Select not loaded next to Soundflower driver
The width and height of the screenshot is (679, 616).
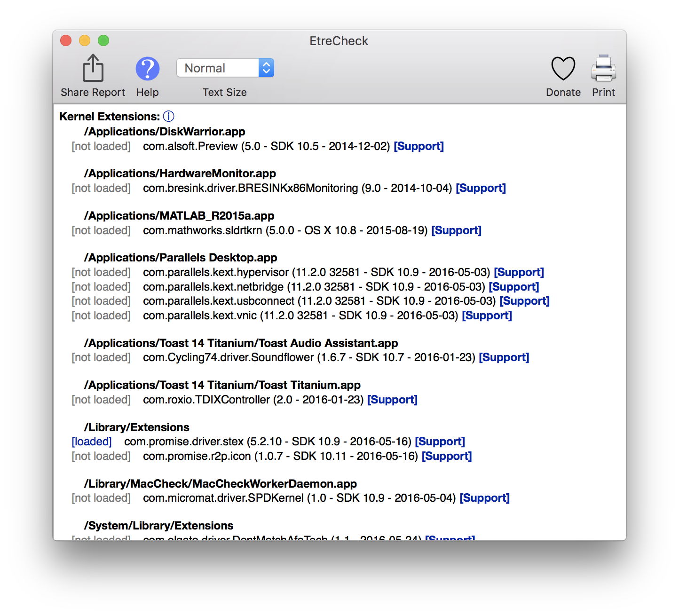coord(101,357)
